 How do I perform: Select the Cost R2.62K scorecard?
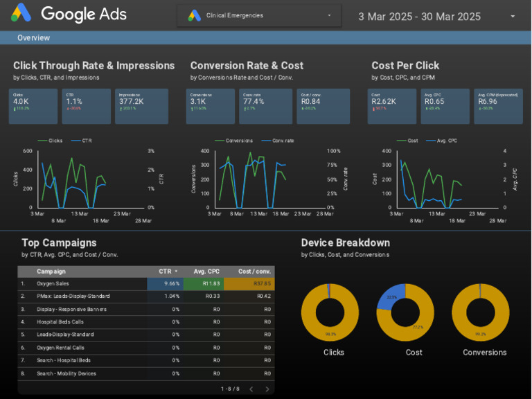pos(392,106)
